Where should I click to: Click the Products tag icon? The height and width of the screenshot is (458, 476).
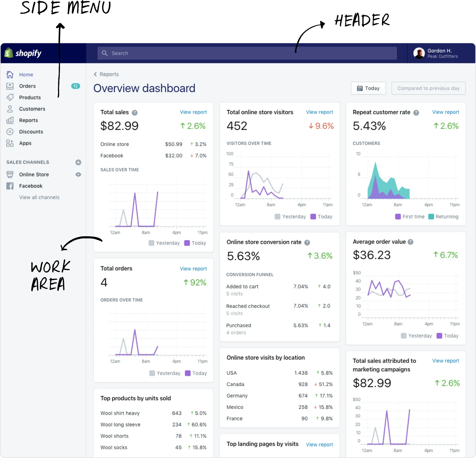pos(10,97)
